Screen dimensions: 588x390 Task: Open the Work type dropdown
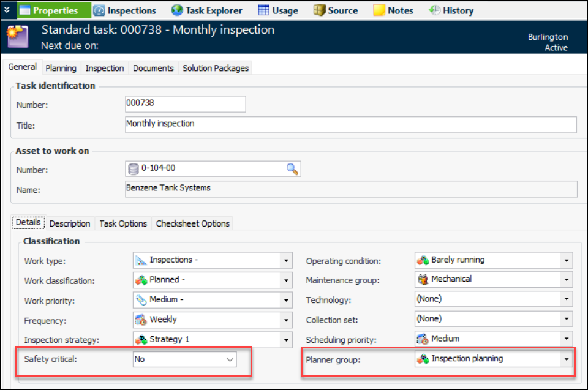(286, 260)
